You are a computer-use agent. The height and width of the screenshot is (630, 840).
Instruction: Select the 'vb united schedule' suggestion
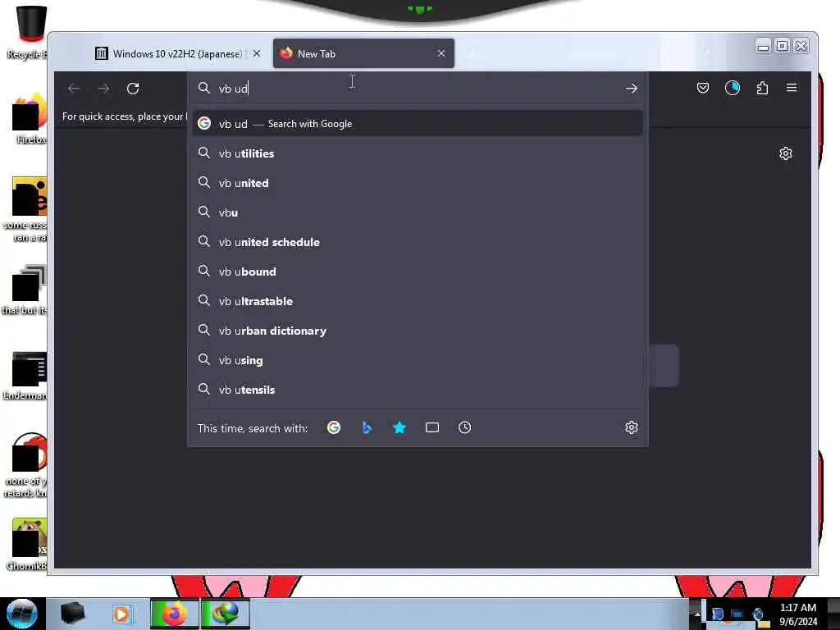(x=418, y=242)
